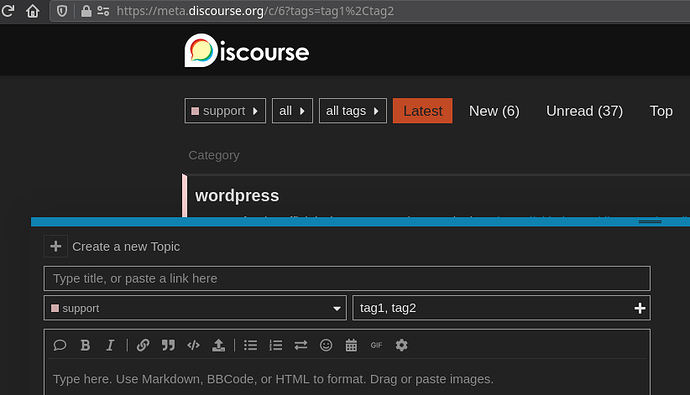Insert a GIF
Image resolution: width=690 pixels, height=395 pixels.
point(376,345)
